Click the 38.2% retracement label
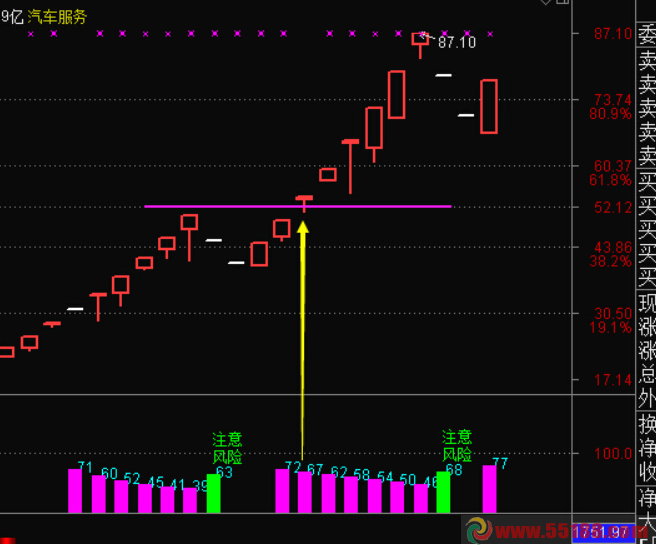This screenshot has width=656, height=545. (x=610, y=261)
